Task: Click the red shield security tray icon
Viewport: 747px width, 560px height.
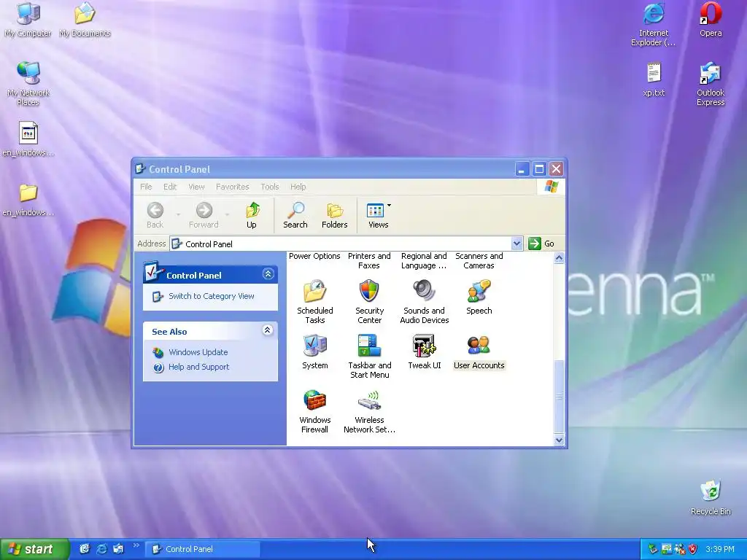Action: pos(693,549)
